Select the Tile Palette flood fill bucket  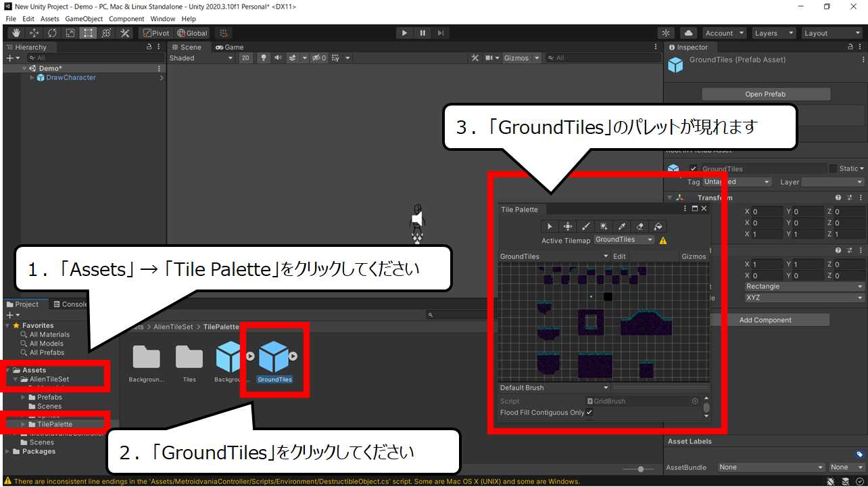(x=658, y=227)
